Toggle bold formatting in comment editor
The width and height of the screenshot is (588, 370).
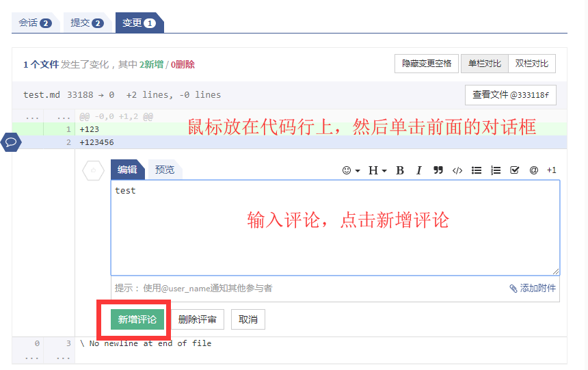[x=400, y=170]
